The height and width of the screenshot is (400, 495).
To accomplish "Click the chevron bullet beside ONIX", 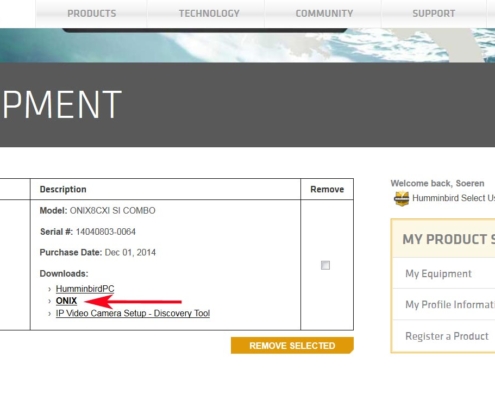I will [x=49, y=301].
